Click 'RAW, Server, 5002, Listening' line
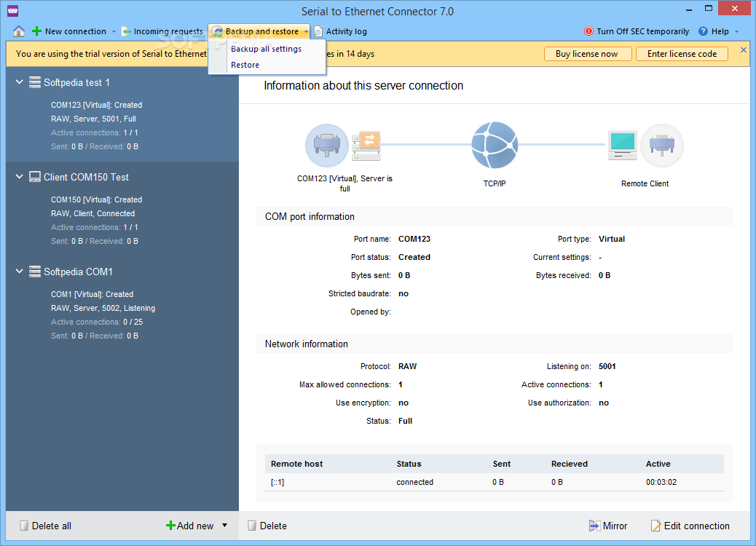Image resolution: width=756 pixels, height=546 pixels. [x=103, y=308]
